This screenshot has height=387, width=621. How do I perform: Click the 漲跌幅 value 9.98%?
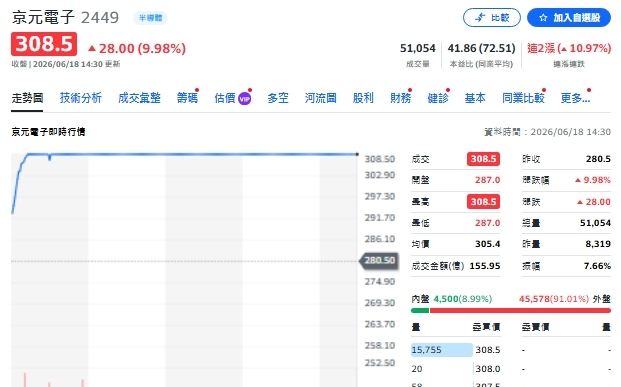[x=593, y=180]
